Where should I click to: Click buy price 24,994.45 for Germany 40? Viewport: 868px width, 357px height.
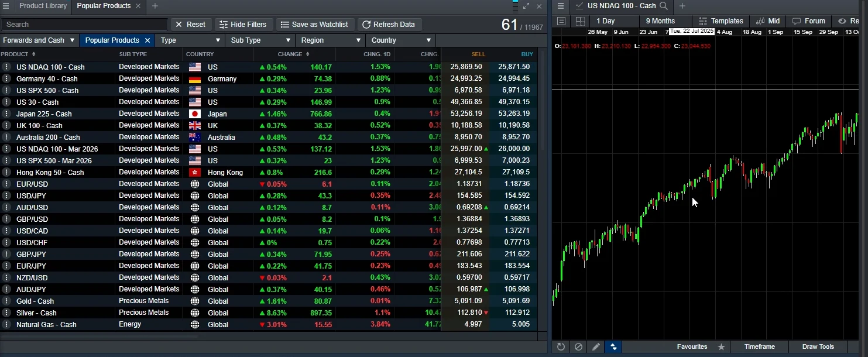tap(514, 78)
